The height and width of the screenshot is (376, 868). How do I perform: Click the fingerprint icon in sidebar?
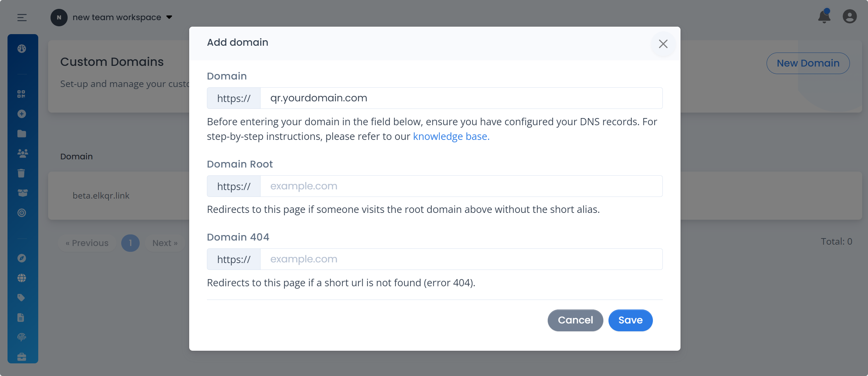pyautogui.click(x=22, y=337)
